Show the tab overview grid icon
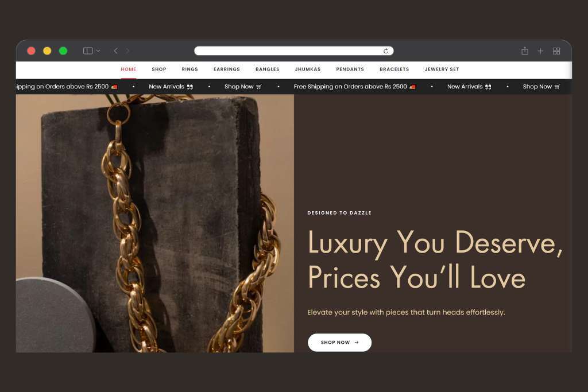This screenshot has height=392, width=588. [x=556, y=51]
